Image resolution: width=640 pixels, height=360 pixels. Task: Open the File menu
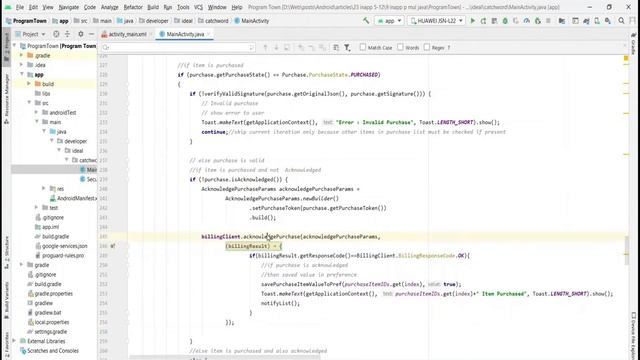coord(20,7)
